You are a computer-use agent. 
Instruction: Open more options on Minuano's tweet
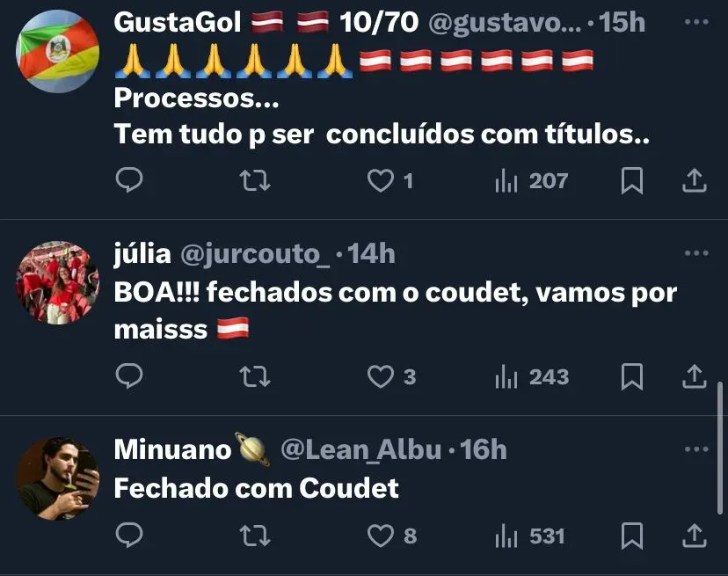[696, 449]
